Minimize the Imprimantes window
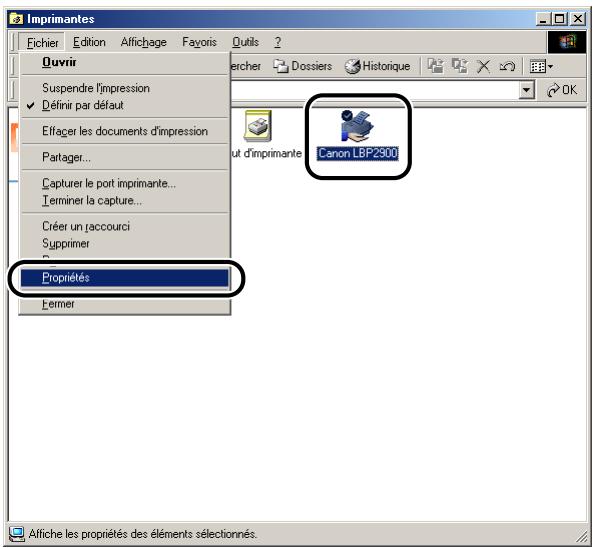The image size is (595, 548). pos(543,19)
